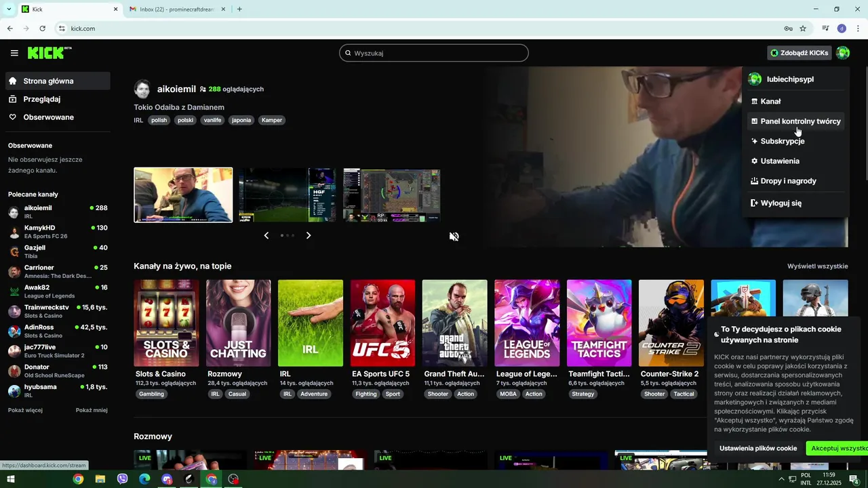Click Trainwreckstv avatar in sidebar

coord(14,312)
